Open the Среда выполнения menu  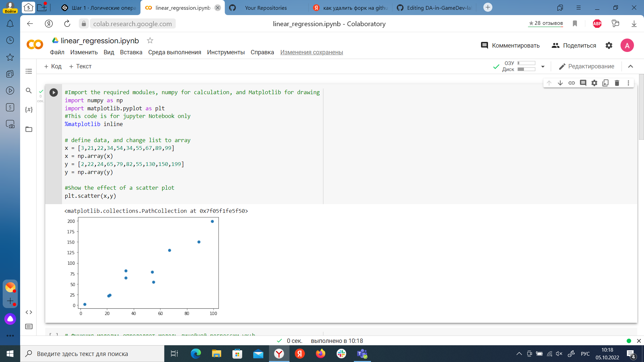click(x=174, y=52)
